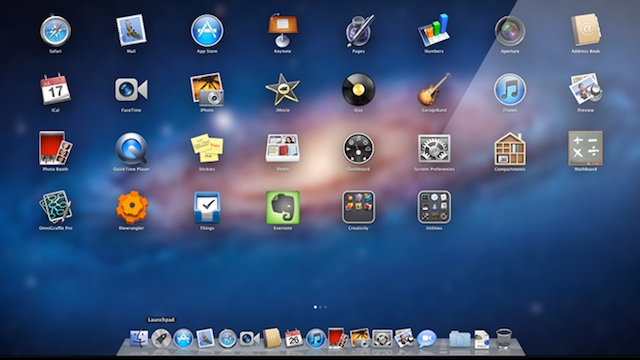Click the Launchpad rocket in Dock

tap(161, 338)
